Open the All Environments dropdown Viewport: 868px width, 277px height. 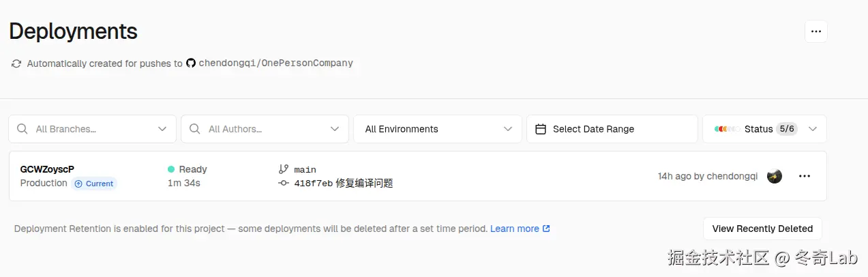[x=437, y=129]
